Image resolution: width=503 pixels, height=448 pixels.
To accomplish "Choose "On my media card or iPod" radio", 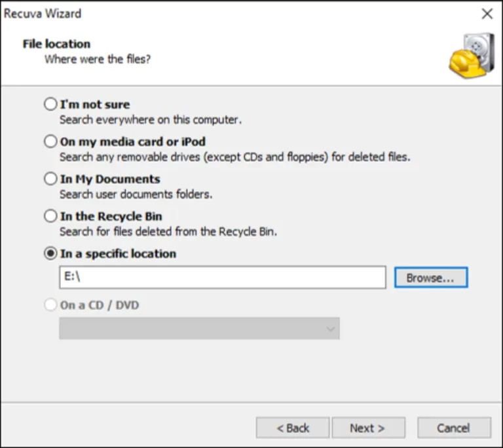I will coord(50,141).
